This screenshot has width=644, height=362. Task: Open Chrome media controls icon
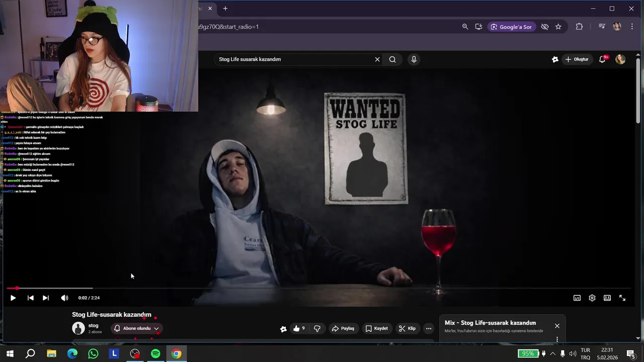602,27
